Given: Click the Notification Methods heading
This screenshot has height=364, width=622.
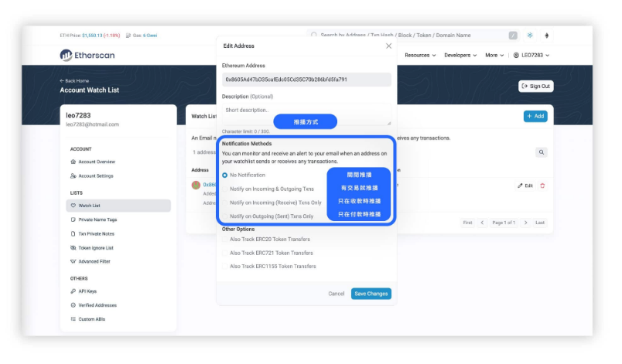Looking at the screenshot, I should pyautogui.click(x=247, y=144).
